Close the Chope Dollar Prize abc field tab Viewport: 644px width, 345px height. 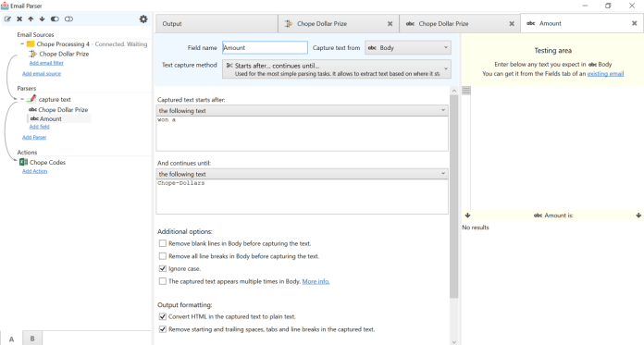pos(512,24)
